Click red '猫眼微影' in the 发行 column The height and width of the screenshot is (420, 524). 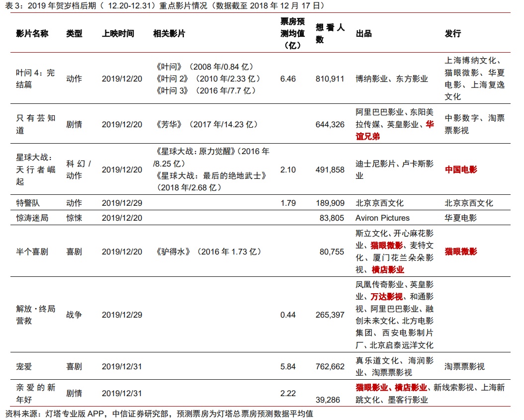(x=461, y=252)
